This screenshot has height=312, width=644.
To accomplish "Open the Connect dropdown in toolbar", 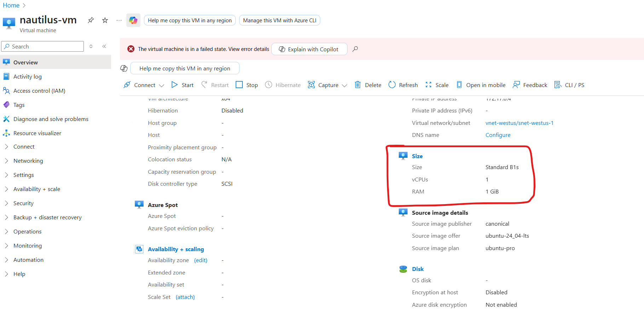I will [162, 85].
